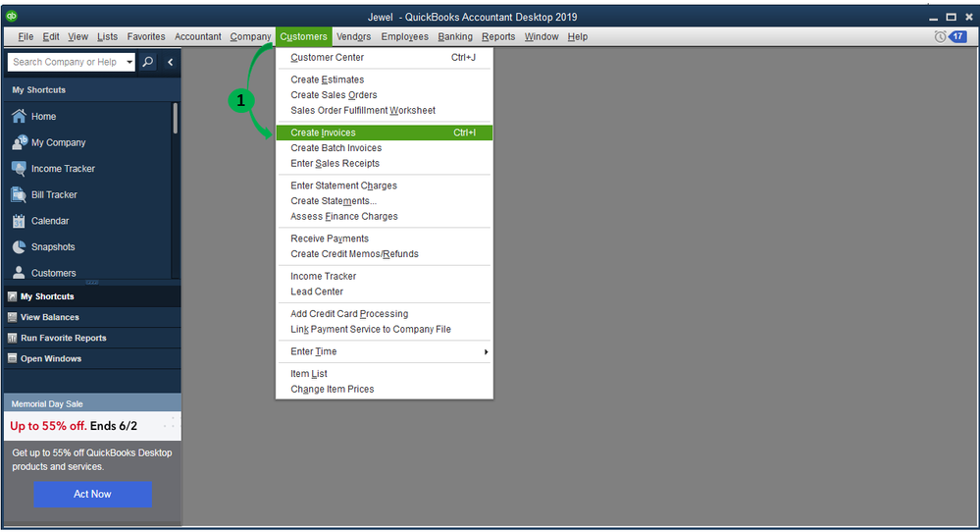Click My Shortcuts label in lower panel
The image size is (980, 532).
(x=47, y=296)
